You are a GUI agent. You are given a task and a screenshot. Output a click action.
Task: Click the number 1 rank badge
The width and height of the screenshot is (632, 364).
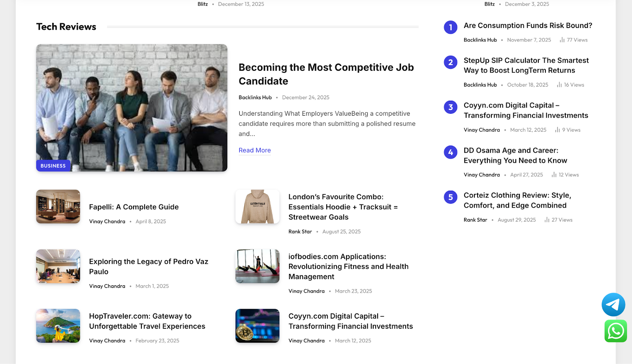point(450,27)
